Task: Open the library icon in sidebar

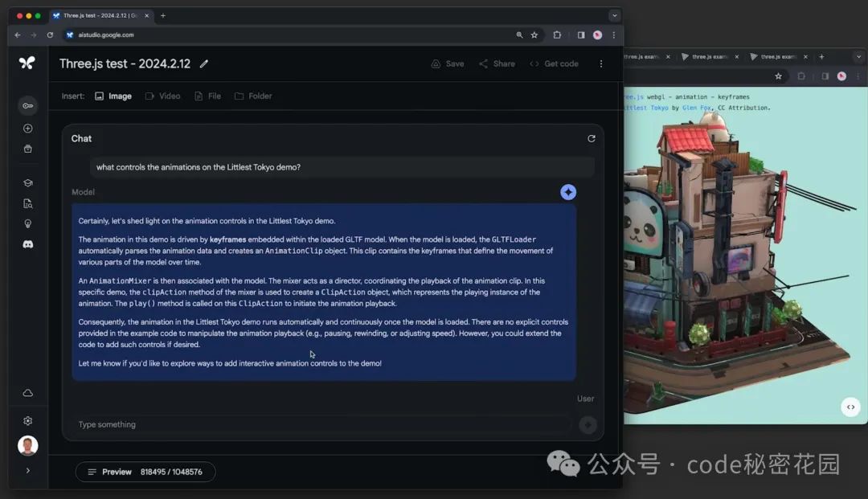Action: click(x=27, y=149)
